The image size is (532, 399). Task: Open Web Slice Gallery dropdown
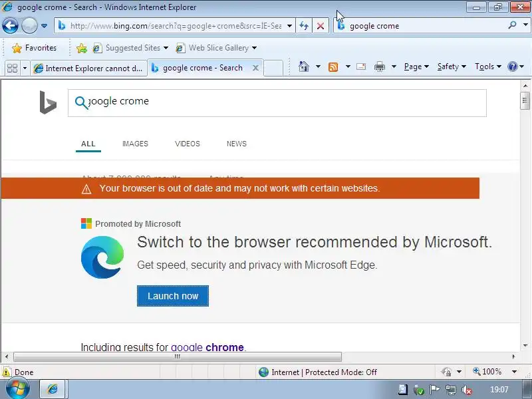pos(216,48)
